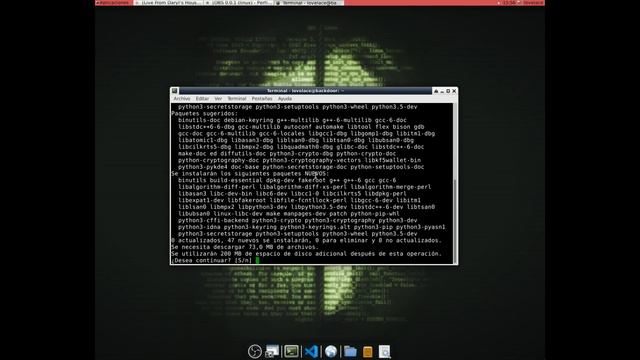Open the Editar menu
The image size is (640, 360).
(202, 99)
